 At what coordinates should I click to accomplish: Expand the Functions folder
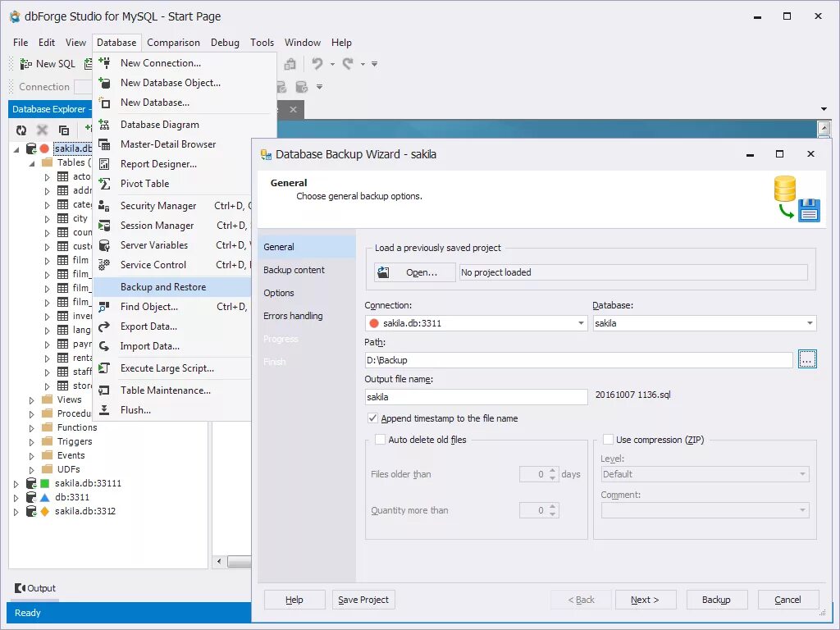coord(32,427)
